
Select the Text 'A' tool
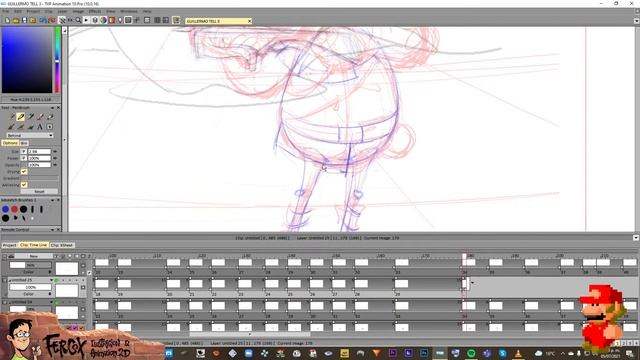pyautogui.click(x=40, y=127)
